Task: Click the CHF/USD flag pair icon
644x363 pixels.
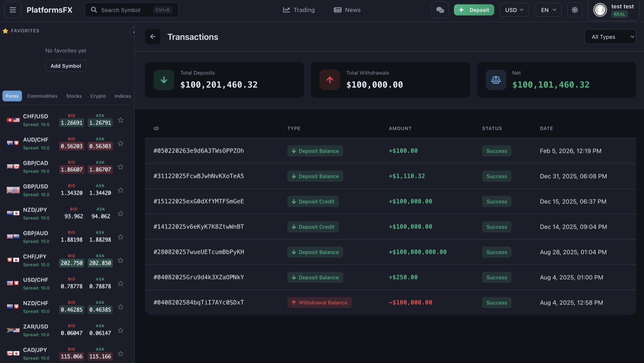Action: [x=13, y=120]
